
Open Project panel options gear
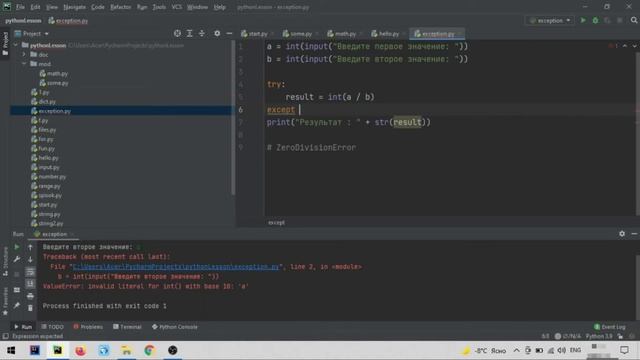217,33
